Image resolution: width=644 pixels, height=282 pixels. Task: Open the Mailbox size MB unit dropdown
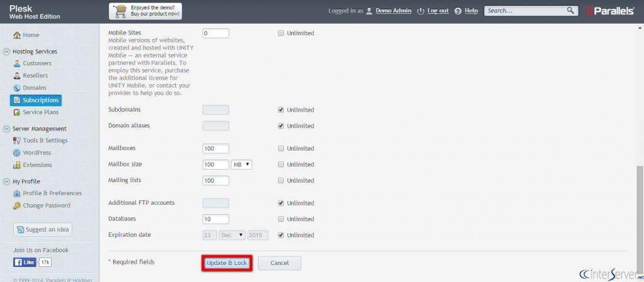coord(241,165)
